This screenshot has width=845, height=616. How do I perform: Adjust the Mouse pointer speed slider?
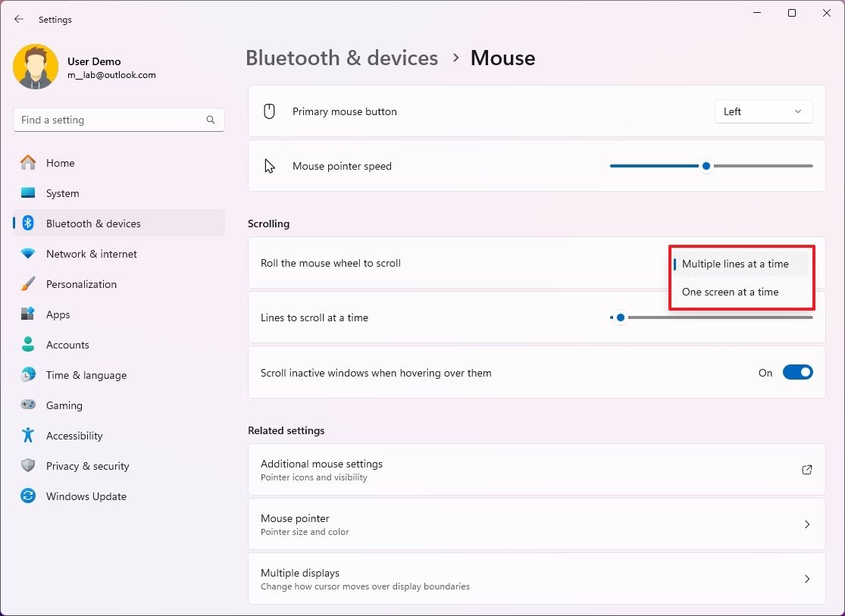pos(706,165)
